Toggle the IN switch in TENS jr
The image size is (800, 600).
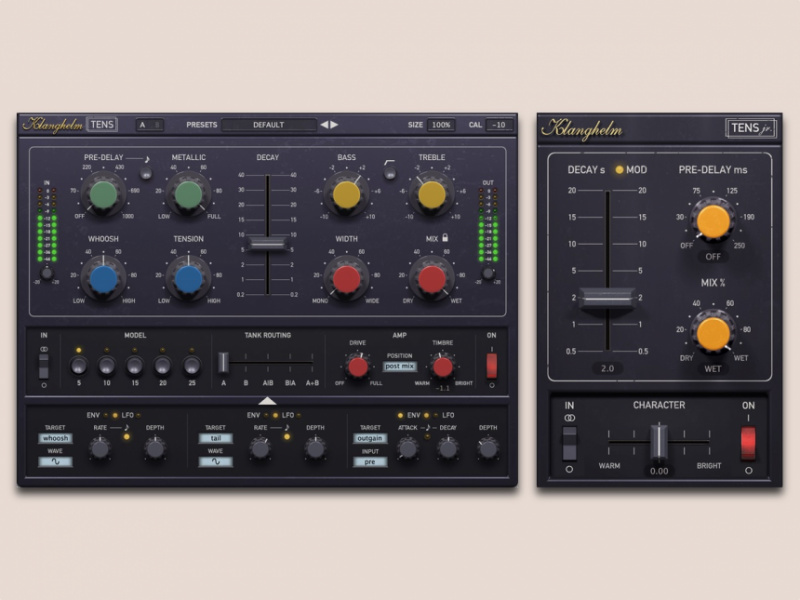coord(569,443)
